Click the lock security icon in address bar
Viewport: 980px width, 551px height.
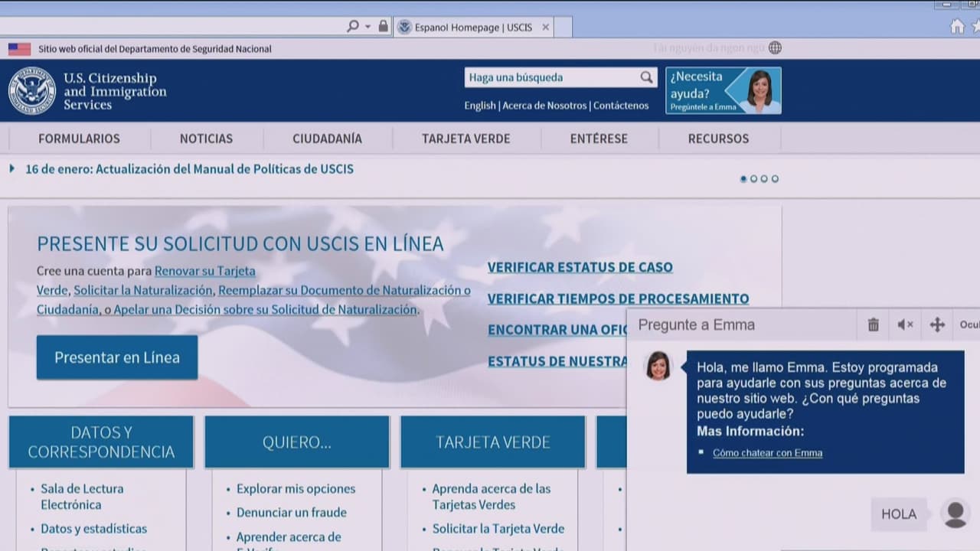pos(383,27)
